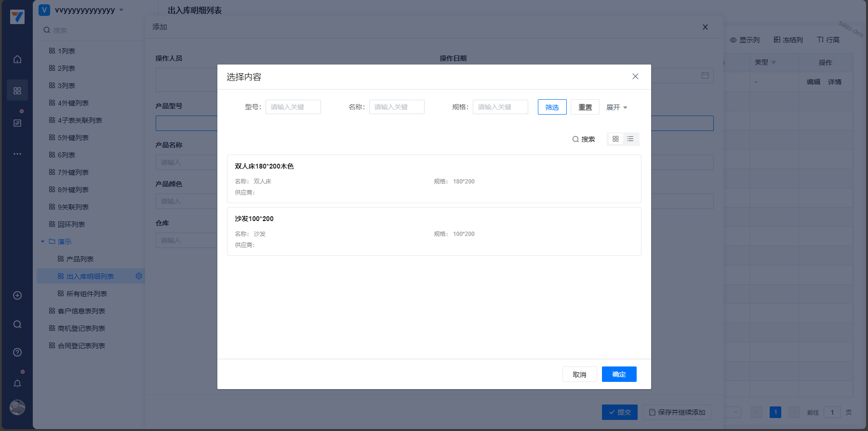Select 双人床180*200木色 item card
The image size is (868, 431).
[x=434, y=179]
